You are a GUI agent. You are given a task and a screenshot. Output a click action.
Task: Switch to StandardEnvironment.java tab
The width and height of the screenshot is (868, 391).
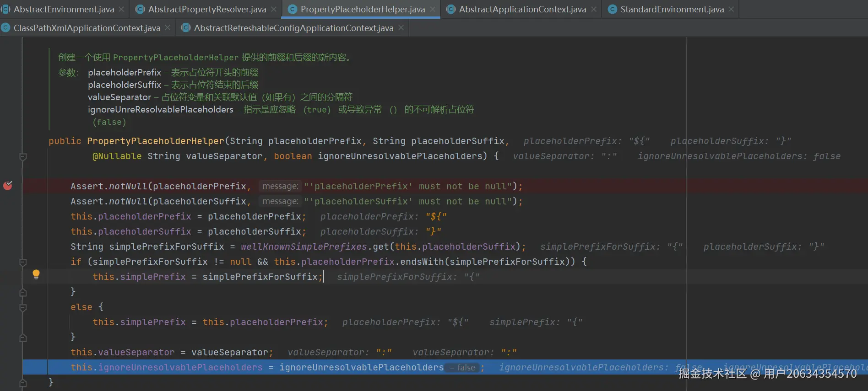tap(672, 9)
